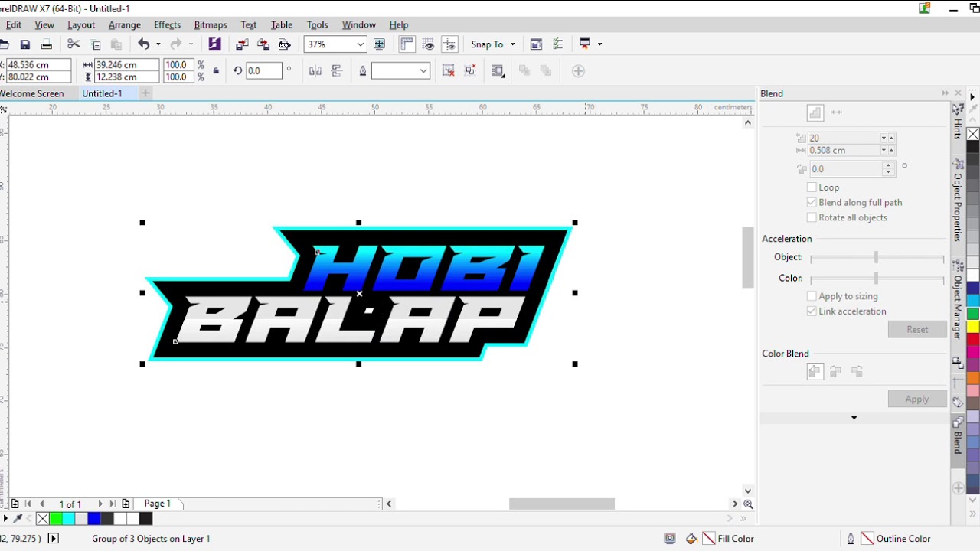Add a new document tab with plus
Screen dimensions: 980x551
pyautogui.click(x=145, y=93)
